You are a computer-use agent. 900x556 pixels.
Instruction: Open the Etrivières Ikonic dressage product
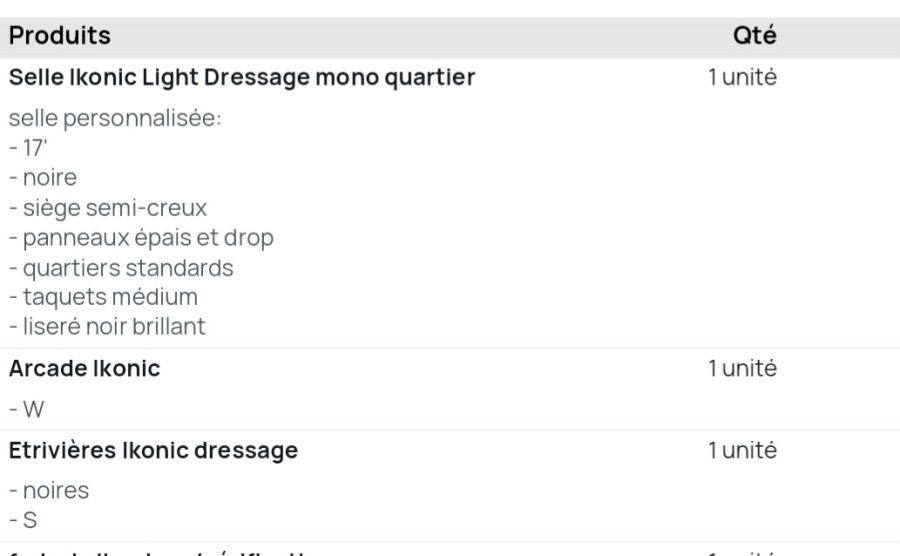tap(153, 450)
